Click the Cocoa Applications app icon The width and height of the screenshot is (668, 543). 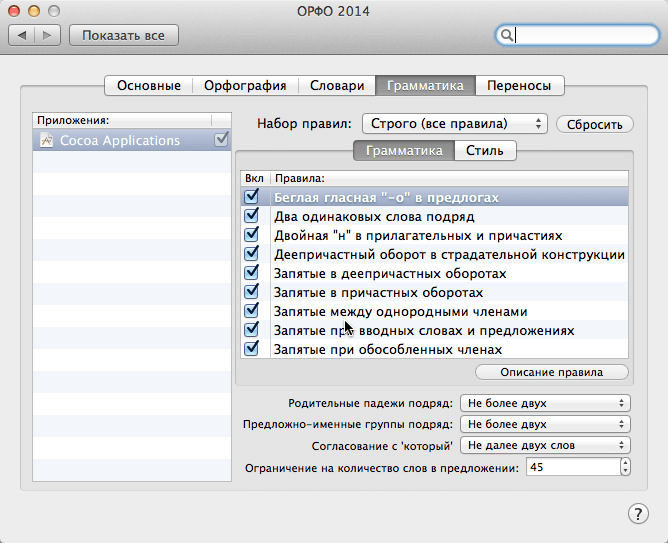(x=46, y=140)
